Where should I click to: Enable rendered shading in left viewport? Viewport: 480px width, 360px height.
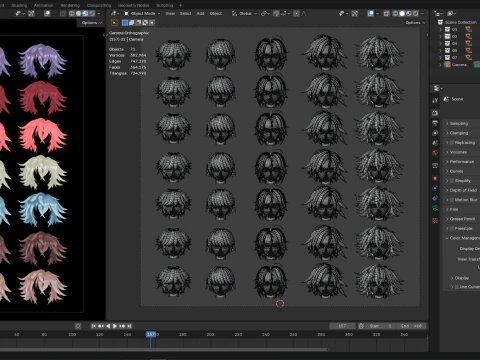pos(92,14)
